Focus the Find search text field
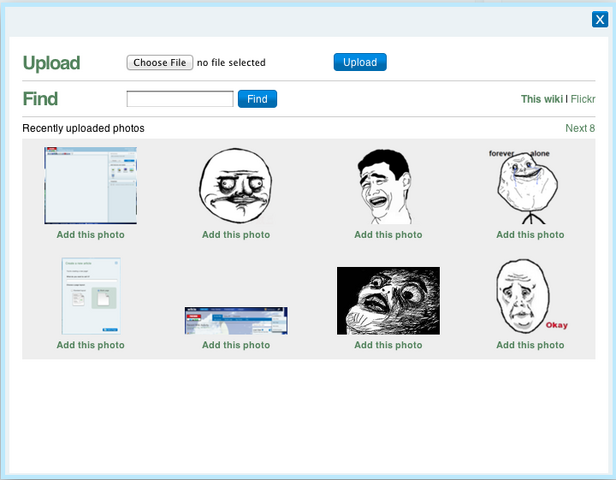This screenshot has height=480, width=616. pos(180,99)
